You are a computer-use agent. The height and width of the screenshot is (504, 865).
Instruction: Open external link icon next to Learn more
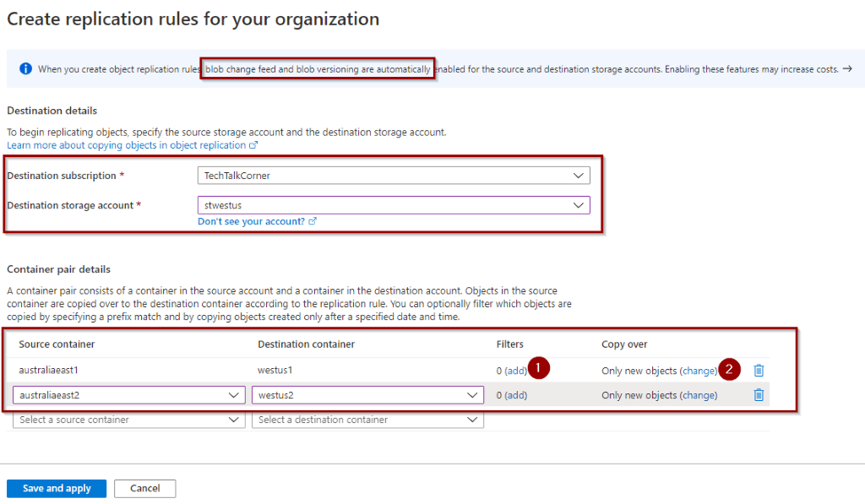tap(253, 145)
